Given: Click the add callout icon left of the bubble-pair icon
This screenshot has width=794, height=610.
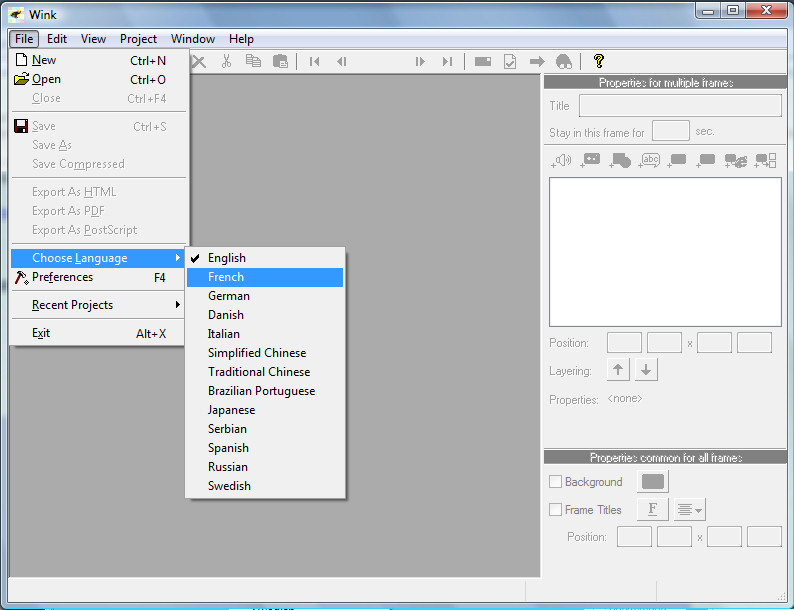Looking at the screenshot, I should point(705,160).
